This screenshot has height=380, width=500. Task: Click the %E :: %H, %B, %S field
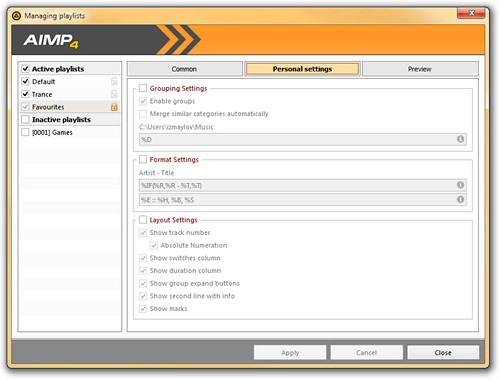click(x=303, y=200)
